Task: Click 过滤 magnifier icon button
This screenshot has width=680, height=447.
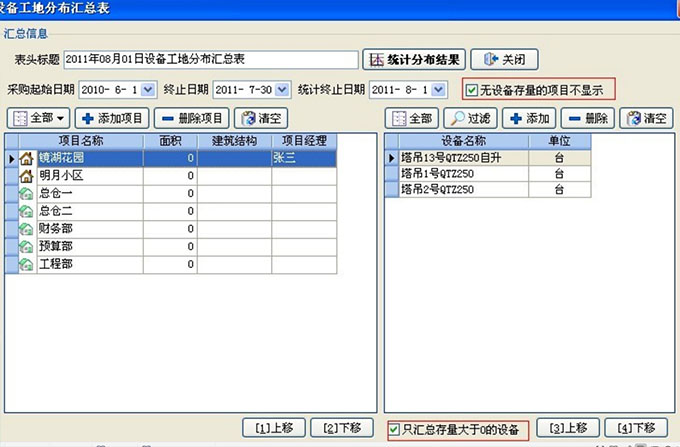Action: [x=467, y=118]
